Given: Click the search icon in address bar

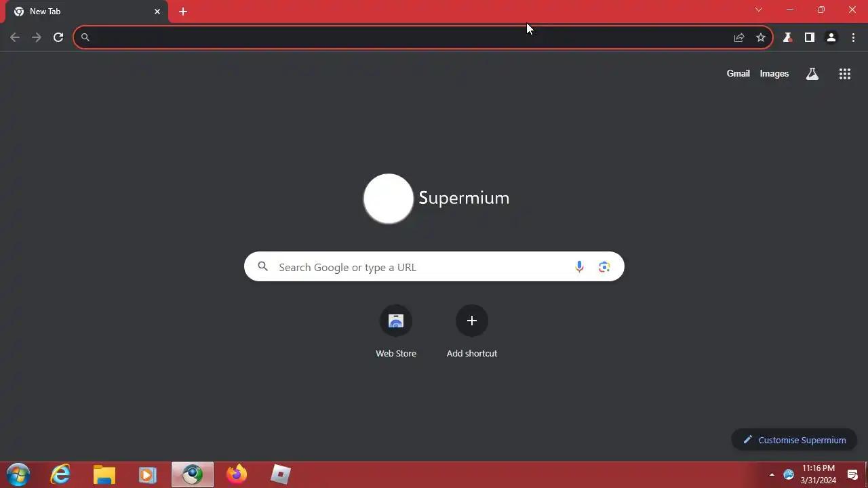Looking at the screenshot, I should coord(85,37).
